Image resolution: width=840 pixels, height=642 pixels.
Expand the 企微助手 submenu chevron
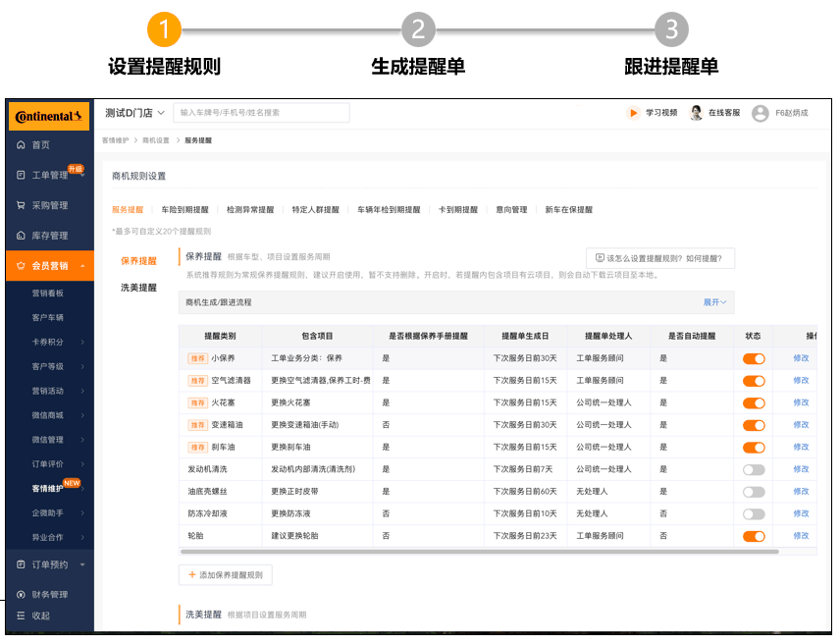coord(82,512)
